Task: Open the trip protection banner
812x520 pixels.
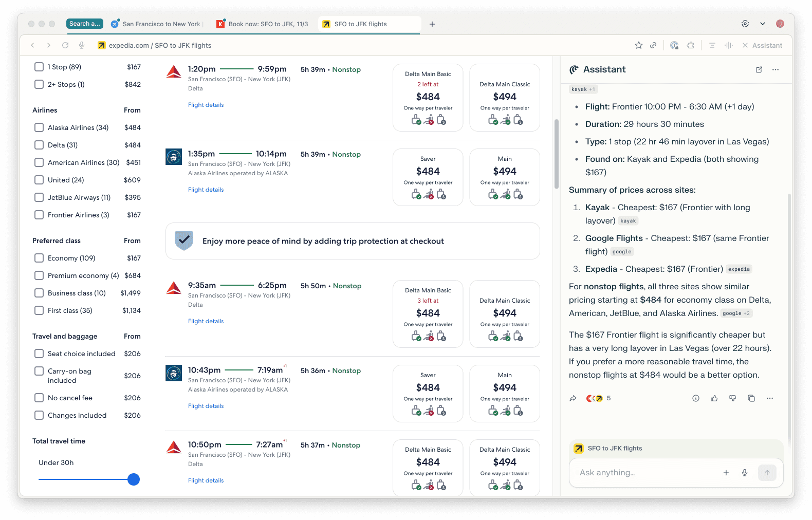Action: 353,241
